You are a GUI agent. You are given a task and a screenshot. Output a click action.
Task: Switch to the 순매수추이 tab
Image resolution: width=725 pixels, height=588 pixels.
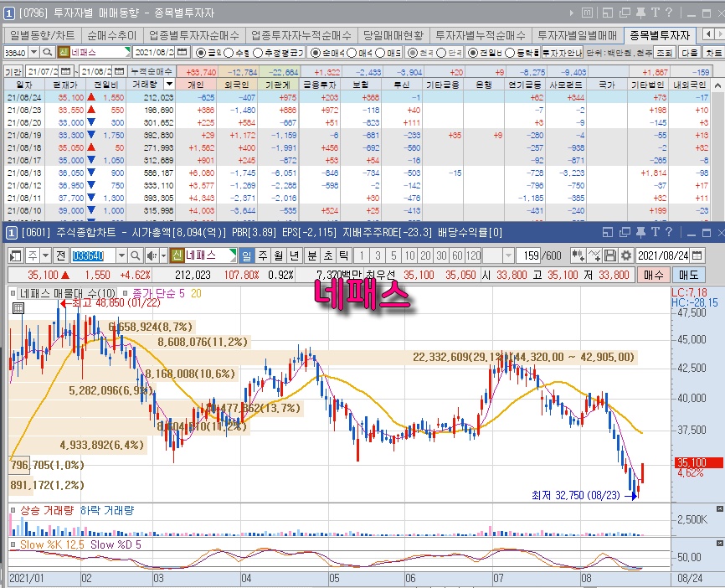point(112,35)
